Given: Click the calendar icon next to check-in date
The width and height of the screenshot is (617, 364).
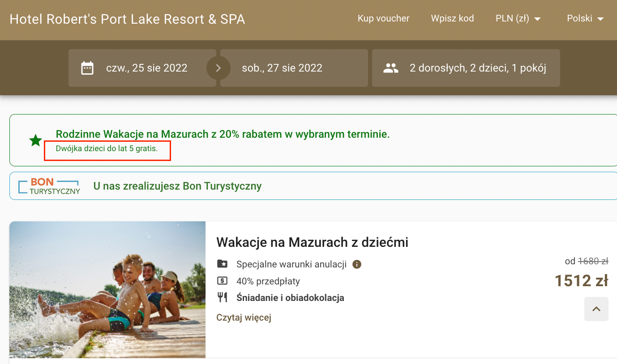Looking at the screenshot, I should [x=87, y=68].
